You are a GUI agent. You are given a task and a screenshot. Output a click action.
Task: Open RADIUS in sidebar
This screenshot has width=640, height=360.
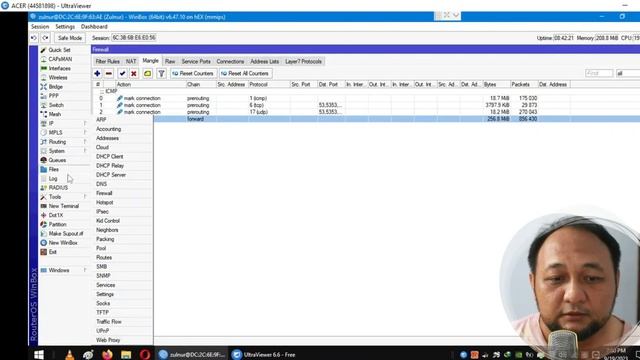tap(58, 188)
